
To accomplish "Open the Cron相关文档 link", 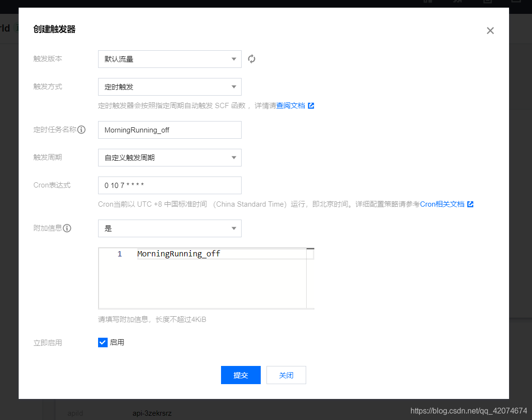I will 443,204.
